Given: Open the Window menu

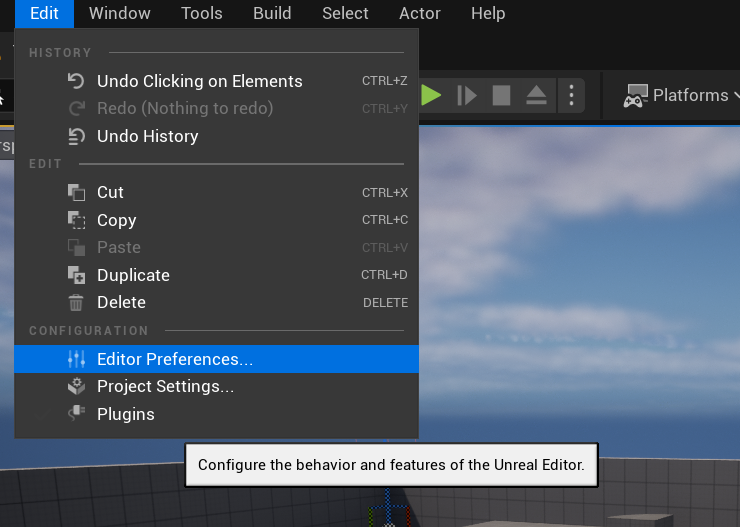Looking at the screenshot, I should point(119,13).
